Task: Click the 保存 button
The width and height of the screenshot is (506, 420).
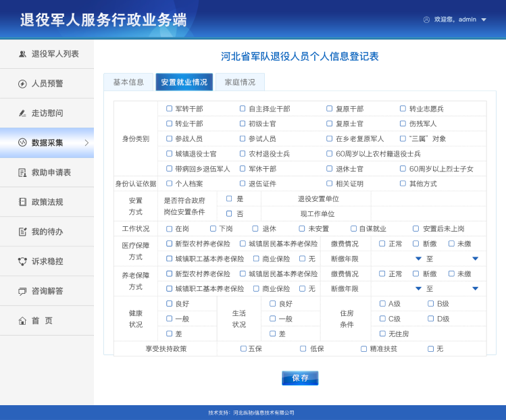Action: [x=300, y=378]
